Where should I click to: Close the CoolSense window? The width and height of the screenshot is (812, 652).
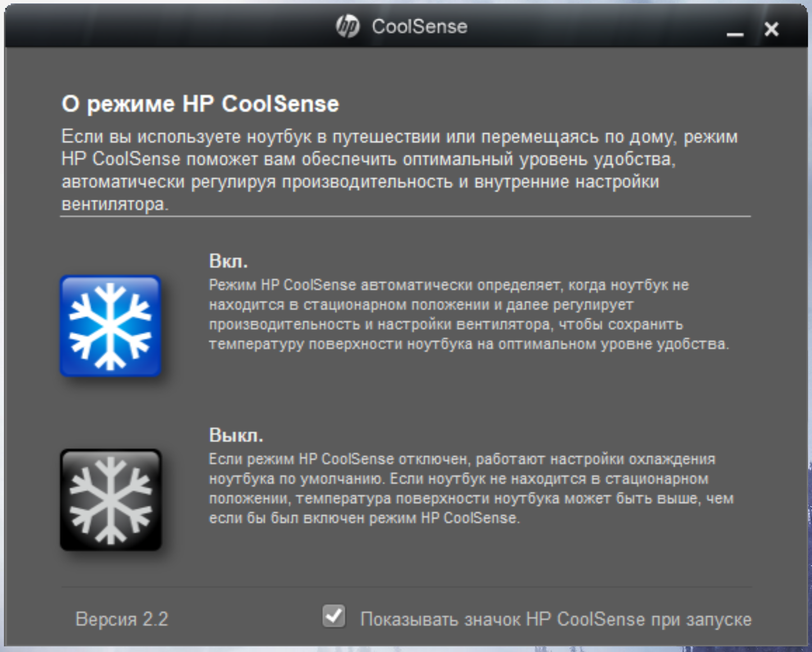[772, 29]
